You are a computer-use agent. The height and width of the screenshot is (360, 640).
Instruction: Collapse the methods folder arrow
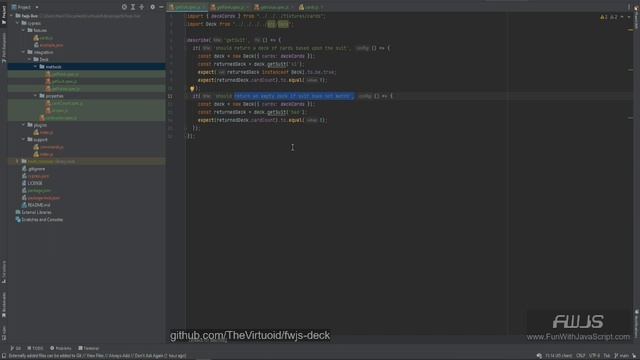pos(36,67)
